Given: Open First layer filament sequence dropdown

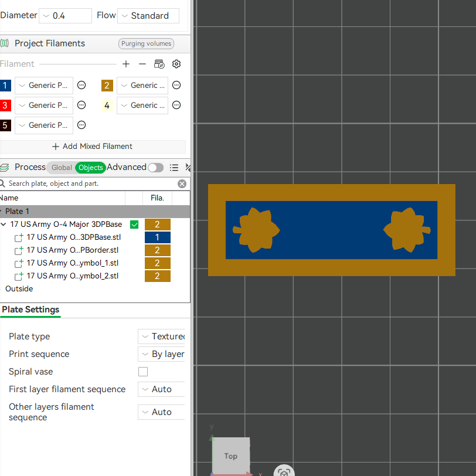Looking at the screenshot, I should 161,389.
